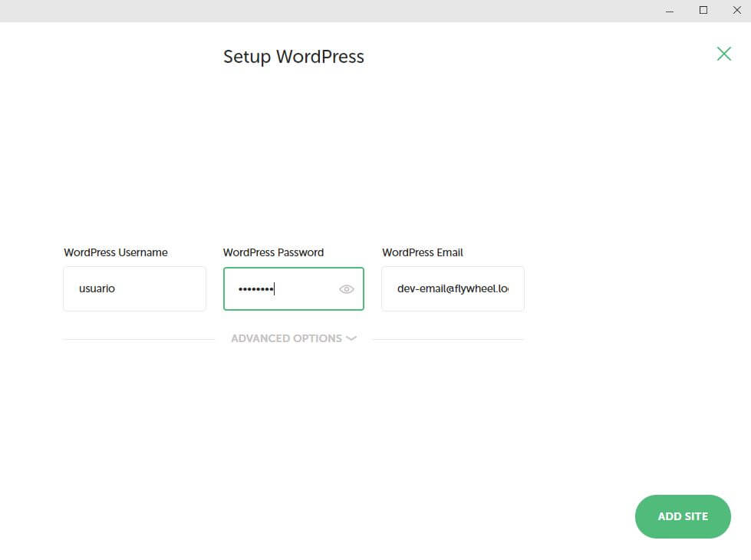
Task: Close the application window
Action: (x=736, y=11)
